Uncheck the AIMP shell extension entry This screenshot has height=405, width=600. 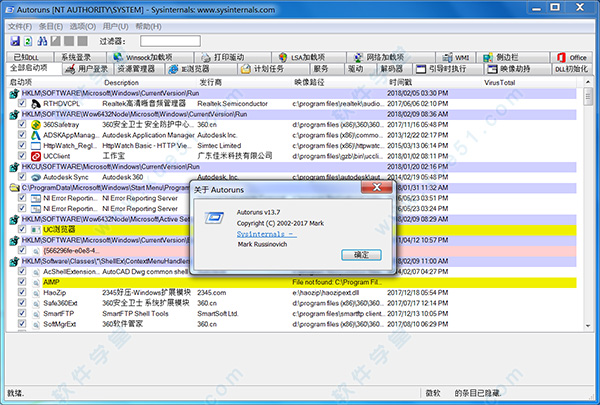(x=22, y=282)
